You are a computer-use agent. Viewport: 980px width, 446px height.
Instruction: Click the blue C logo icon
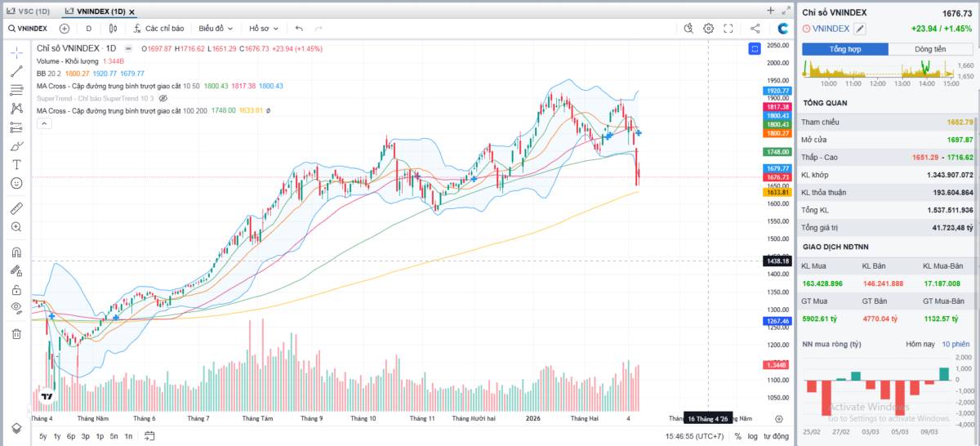click(x=782, y=28)
